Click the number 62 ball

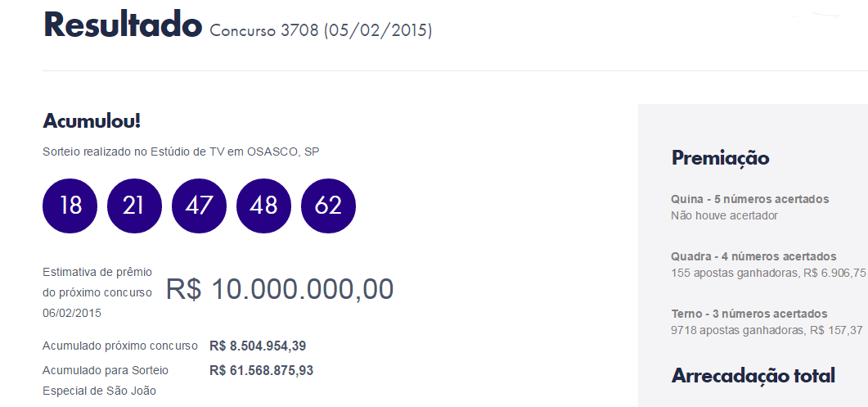(x=328, y=206)
